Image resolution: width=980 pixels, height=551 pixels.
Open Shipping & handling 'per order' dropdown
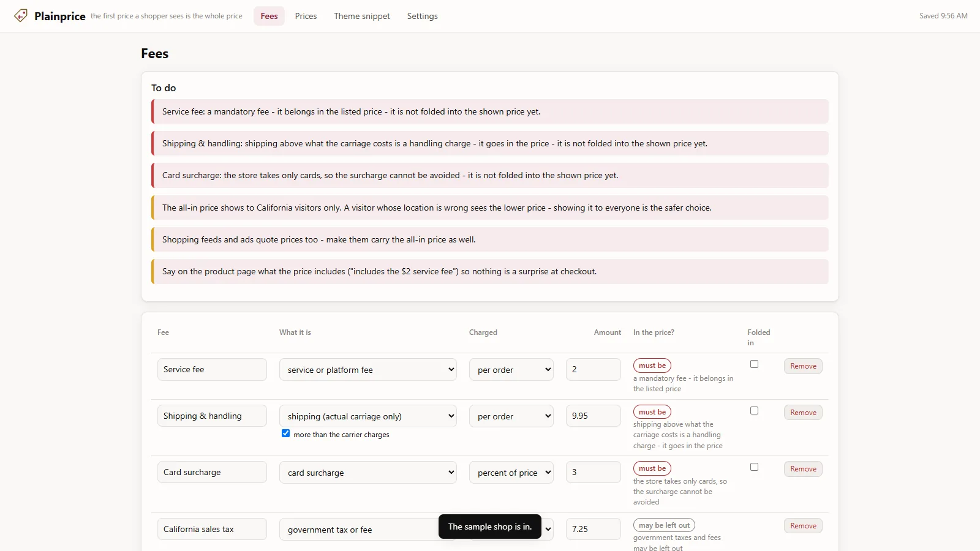(x=511, y=416)
